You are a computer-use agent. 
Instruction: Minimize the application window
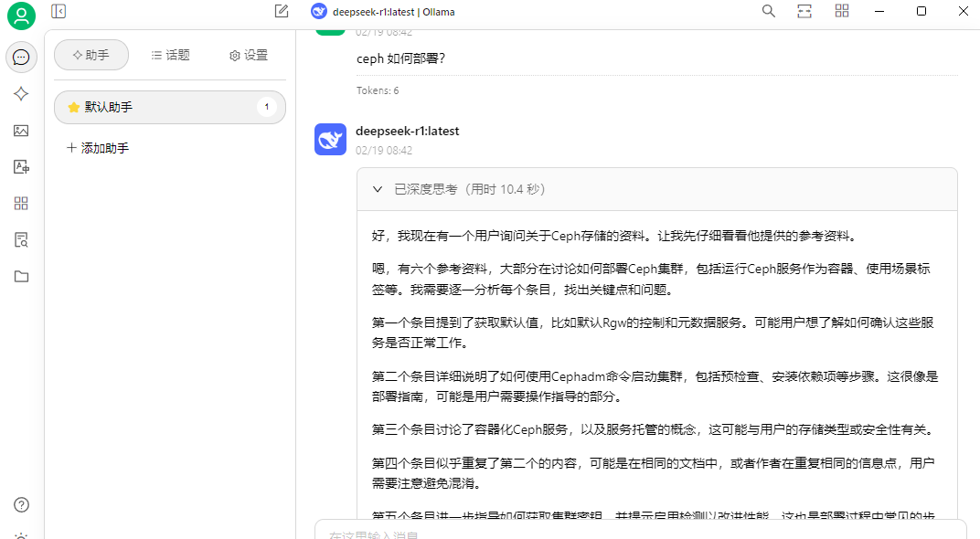pyautogui.click(x=879, y=11)
